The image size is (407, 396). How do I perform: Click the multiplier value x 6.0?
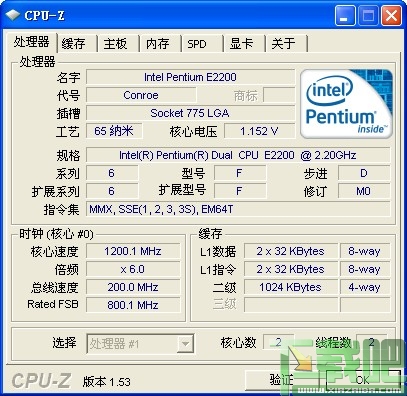coord(133,269)
